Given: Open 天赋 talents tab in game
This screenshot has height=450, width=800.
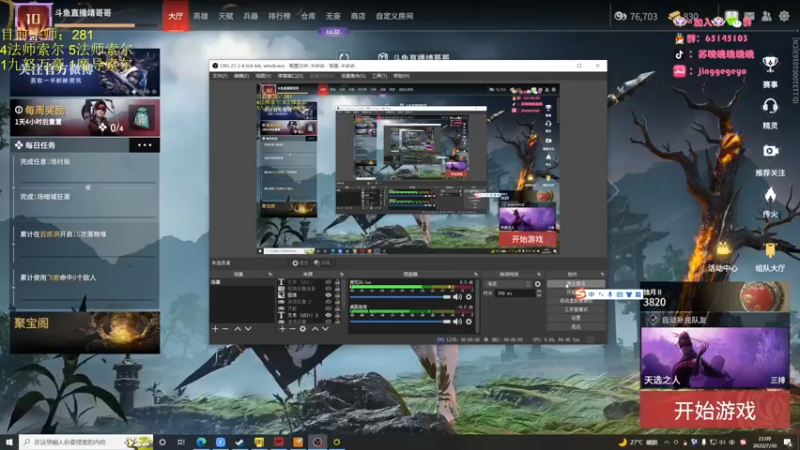Looking at the screenshot, I should point(226,16).
